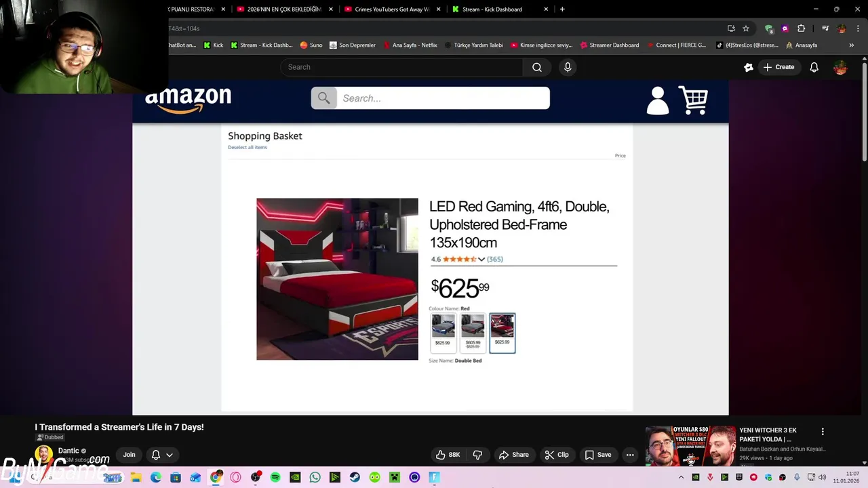Open Steam from the taskbar
Image resolution: width=868 pixels, height=488 pixels.
[x=355, y=477]
